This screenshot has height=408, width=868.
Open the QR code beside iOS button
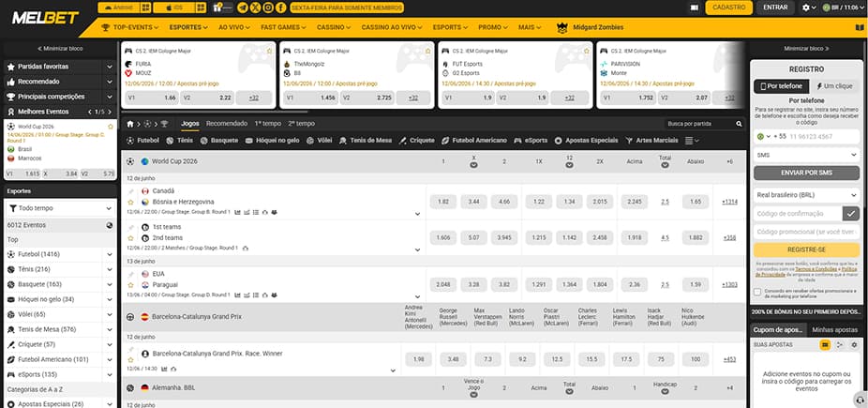[201, 8]
